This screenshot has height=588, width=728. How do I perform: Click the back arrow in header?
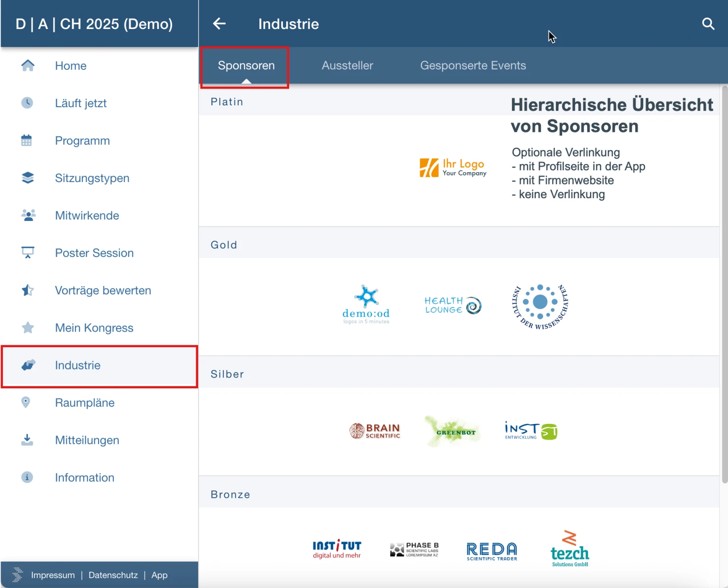tap(219, 24)
